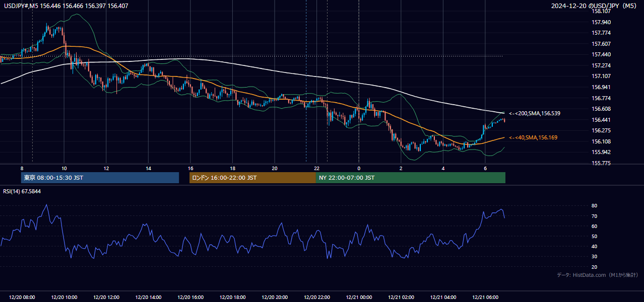The width and height of the screenshot is (644, 302).
Task: Click the bottom date label 12/21 04:00
Action: click(443, 297)
